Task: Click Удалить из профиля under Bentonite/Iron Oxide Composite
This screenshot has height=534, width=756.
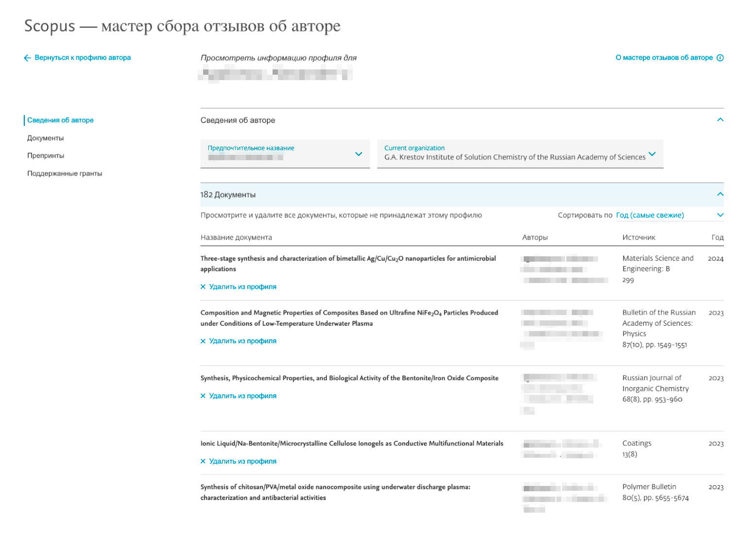Action: click(242, 396)
